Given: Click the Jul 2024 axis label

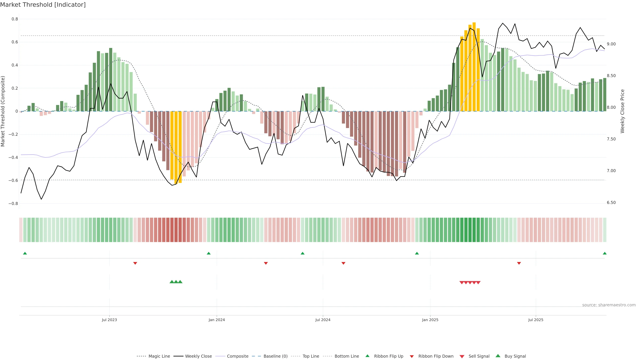Looking at the screenshot, I should 323,320.
